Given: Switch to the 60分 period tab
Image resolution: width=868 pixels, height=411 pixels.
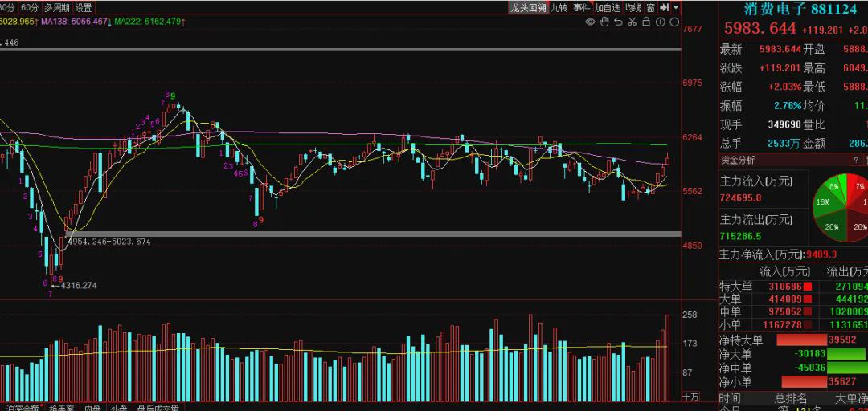Looking at the screenshot, I should tap(30, 8).
